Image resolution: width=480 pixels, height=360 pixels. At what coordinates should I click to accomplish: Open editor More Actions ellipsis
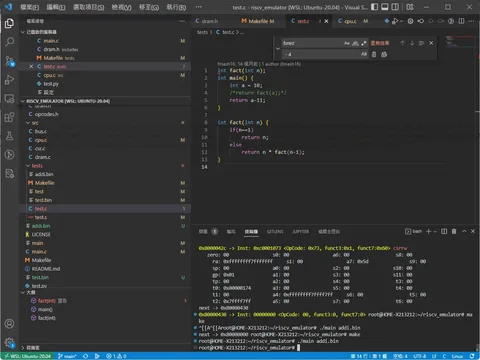(471, 21)
